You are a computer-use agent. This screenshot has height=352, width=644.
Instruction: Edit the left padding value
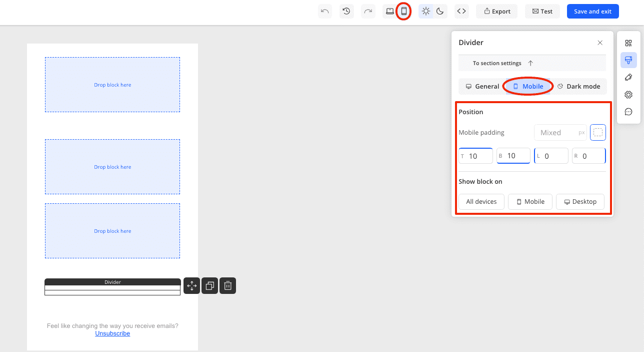click(x=551, y=156)
